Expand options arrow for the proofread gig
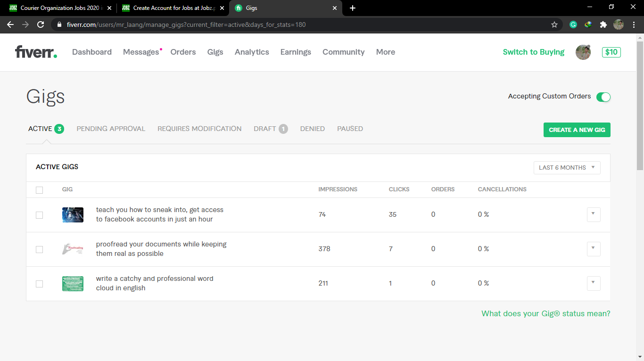Viewport: 644px width, 361px height. (x=593, y=249)
